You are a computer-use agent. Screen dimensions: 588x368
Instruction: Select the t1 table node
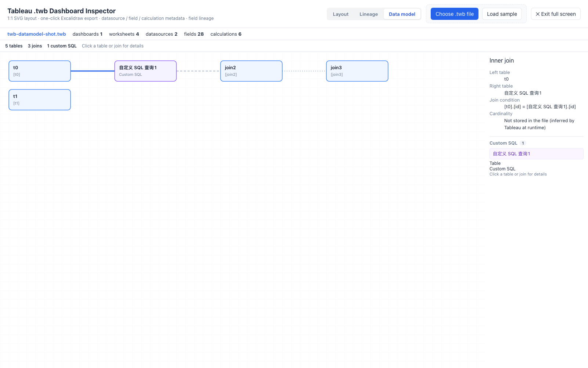click(40, 100)
